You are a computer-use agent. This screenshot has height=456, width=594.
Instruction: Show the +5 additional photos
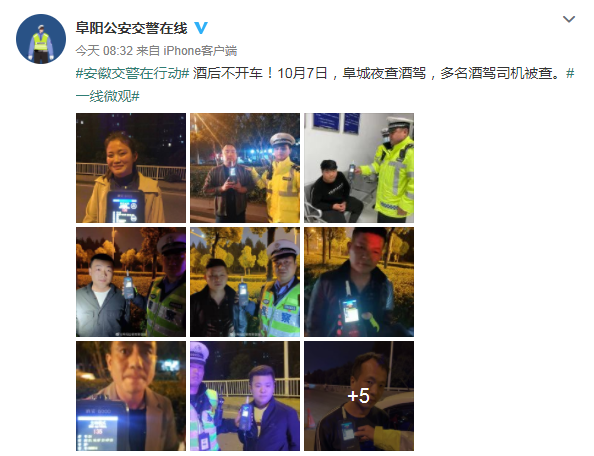point(359,396)
